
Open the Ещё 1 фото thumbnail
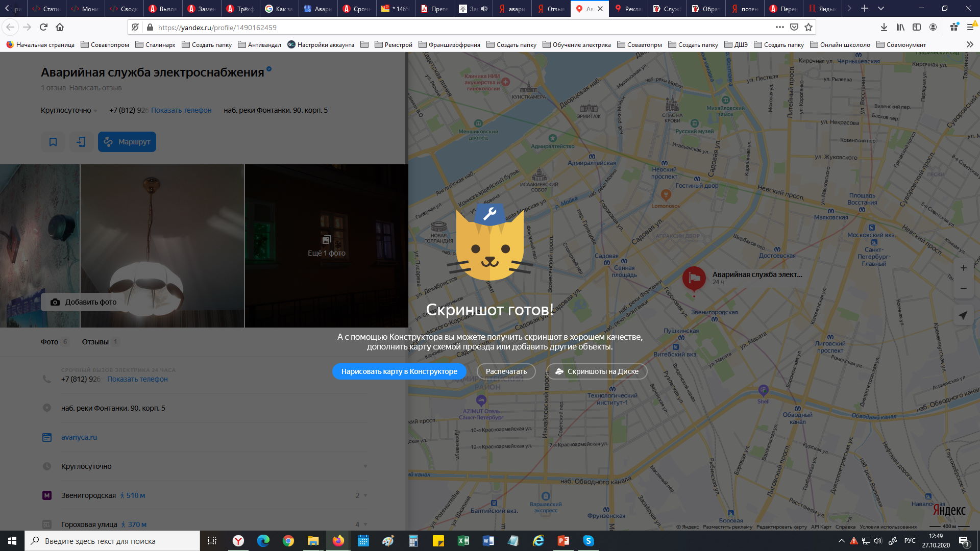click(x=326, y=246)
